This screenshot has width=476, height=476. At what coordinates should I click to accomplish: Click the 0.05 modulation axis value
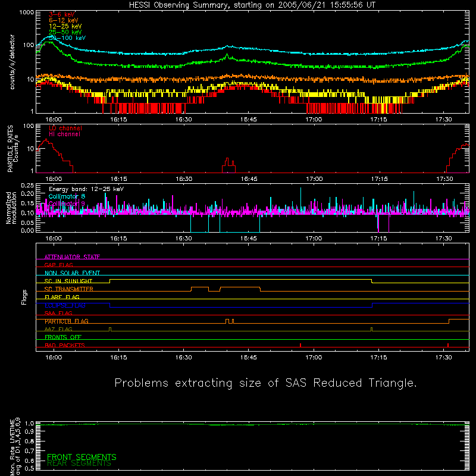click(27, 223)
